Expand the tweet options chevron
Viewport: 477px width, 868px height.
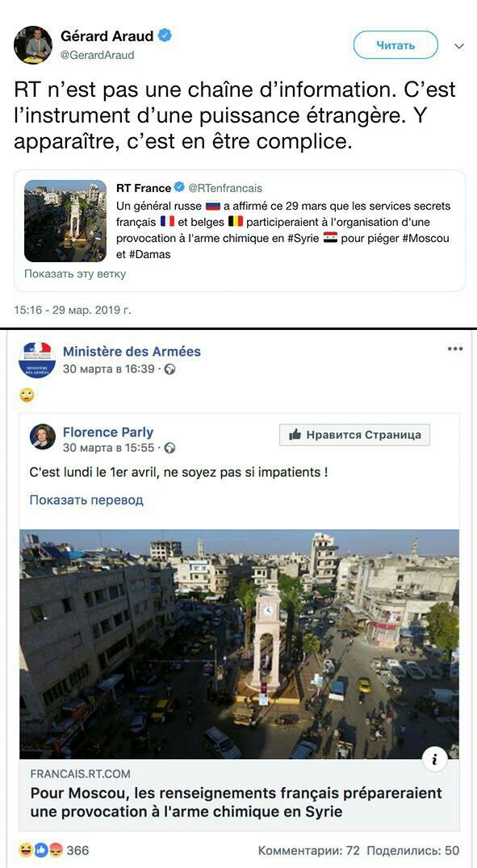458,47
